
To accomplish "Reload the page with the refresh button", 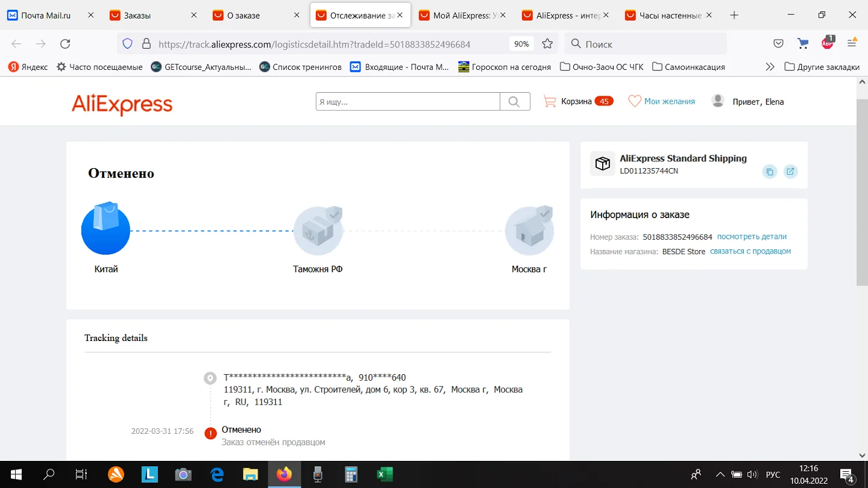I will coord(65,43).
